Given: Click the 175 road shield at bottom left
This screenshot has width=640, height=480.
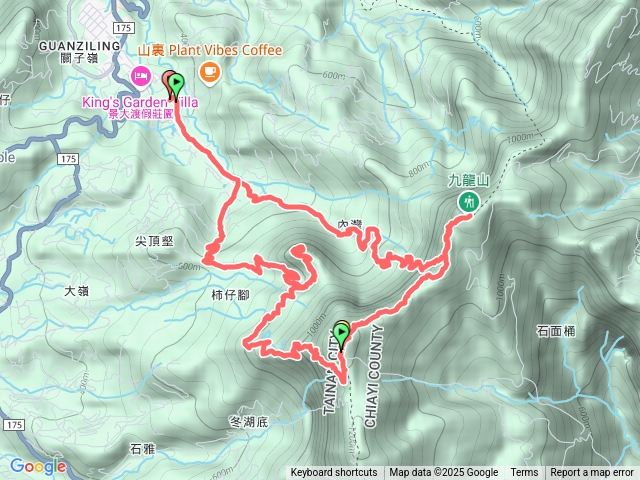Looking at the screenshot, I should [14, 425].
